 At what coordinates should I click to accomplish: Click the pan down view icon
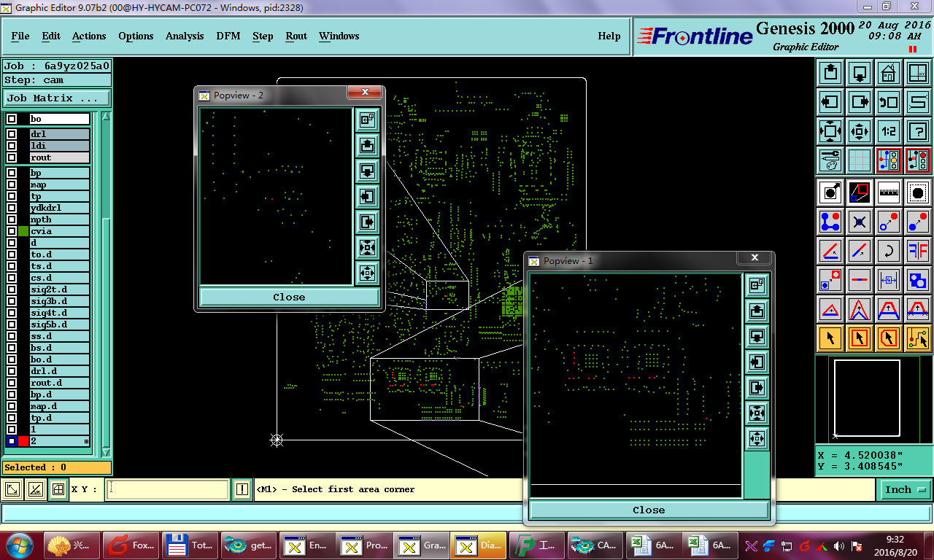click(860, 73)
